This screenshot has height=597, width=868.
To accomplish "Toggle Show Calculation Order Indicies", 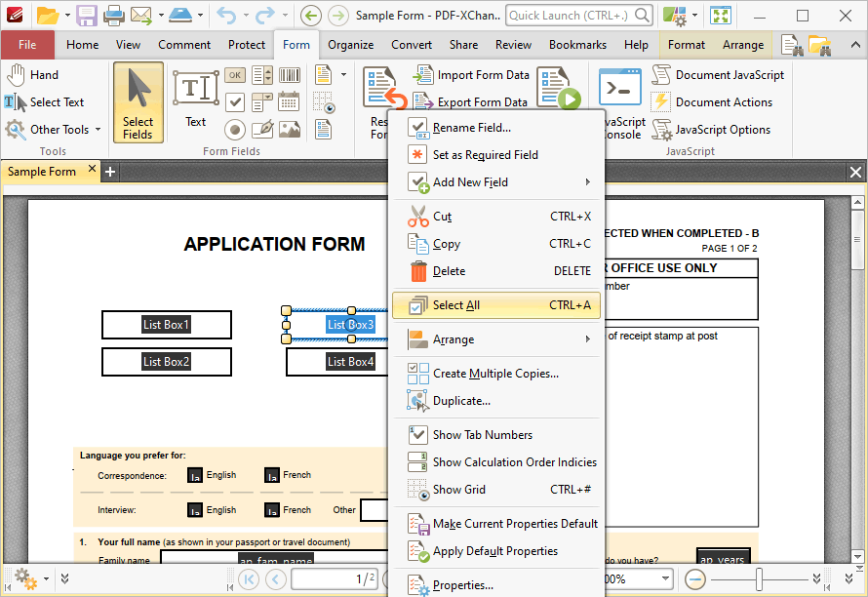I will point(496,461).
